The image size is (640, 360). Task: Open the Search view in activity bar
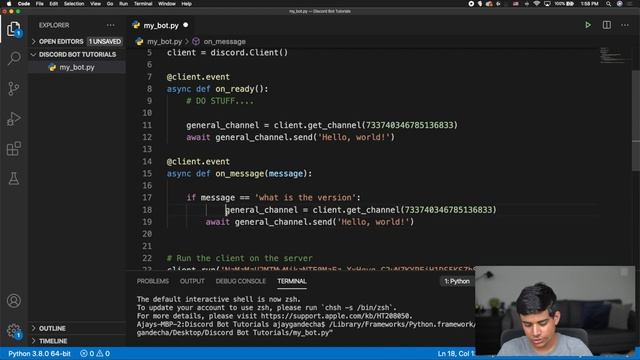(x=14, y=58)
